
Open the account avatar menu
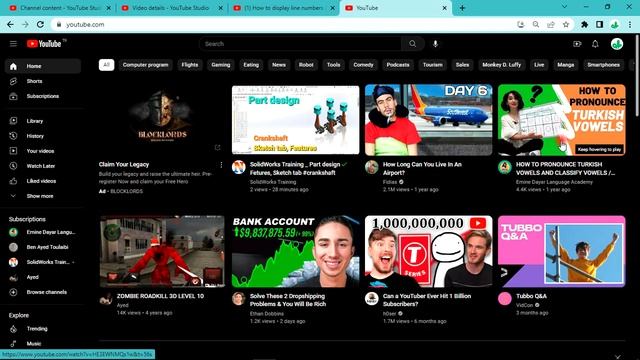[617, 44]
